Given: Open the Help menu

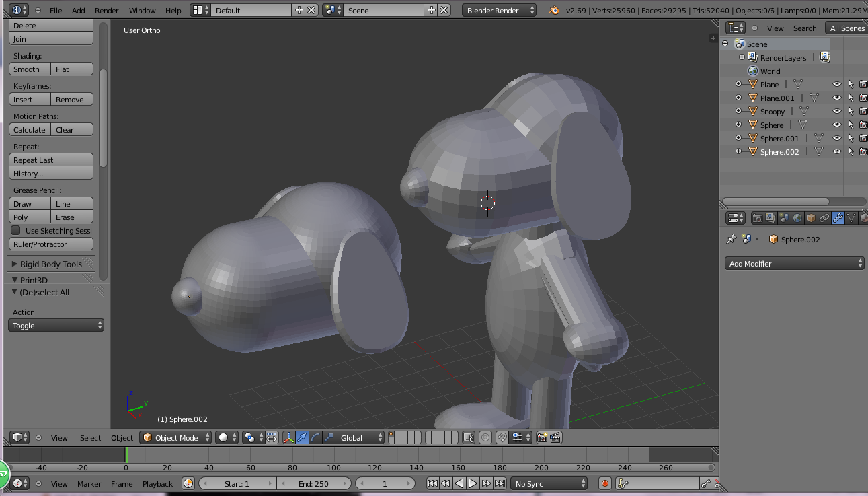Looking at the screenshot, I should [x=173, y=10].
